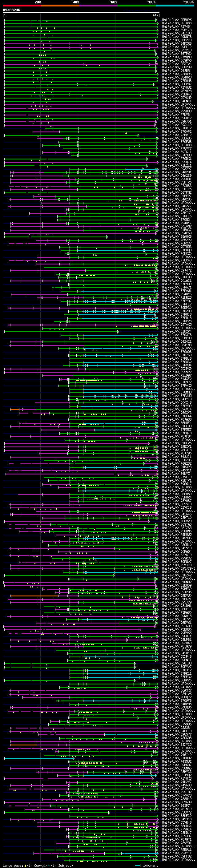
Task: Select the UniRef100_B4NYZ4 label
Action: pos(177,474)
